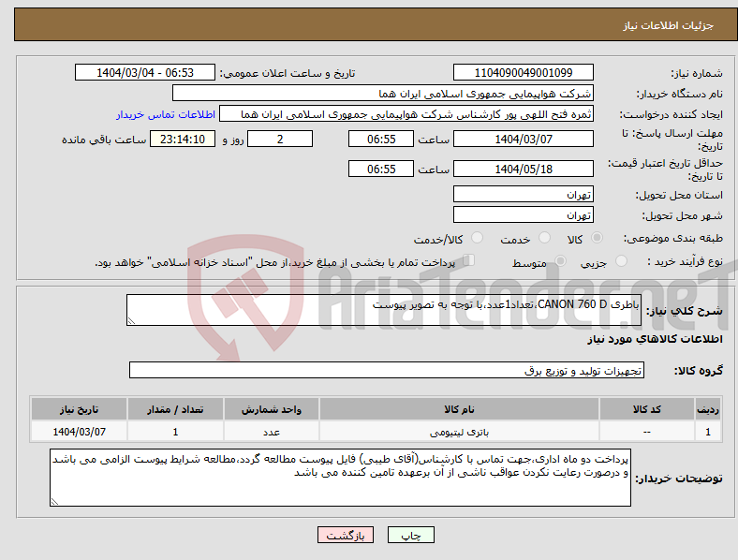
Task: Click the اطلاعات کالاهای مورد نیاز section heading
Action: click(x=655, y=339)
